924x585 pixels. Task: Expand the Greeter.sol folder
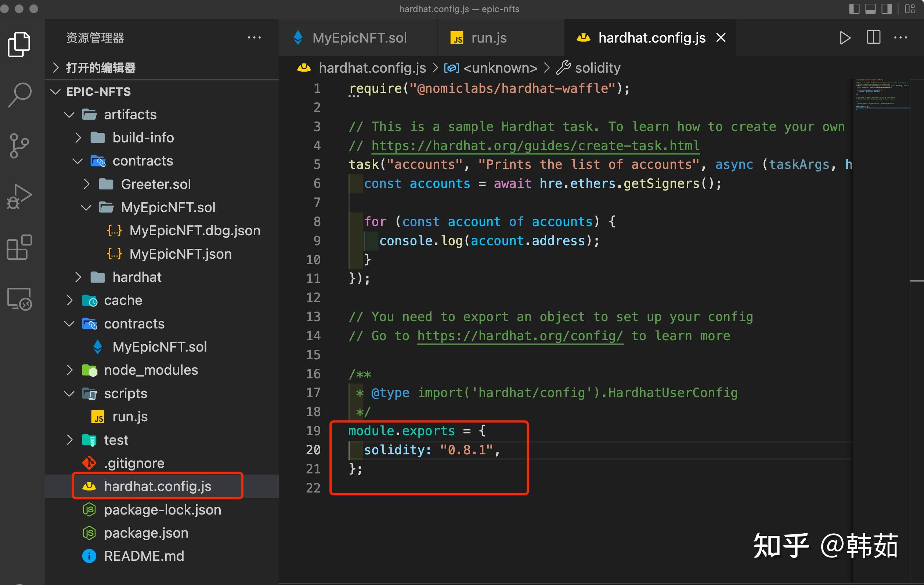162,184
